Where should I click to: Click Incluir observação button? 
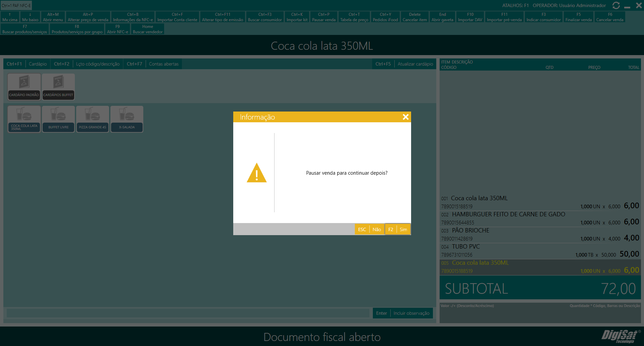[x=411, y=313]
